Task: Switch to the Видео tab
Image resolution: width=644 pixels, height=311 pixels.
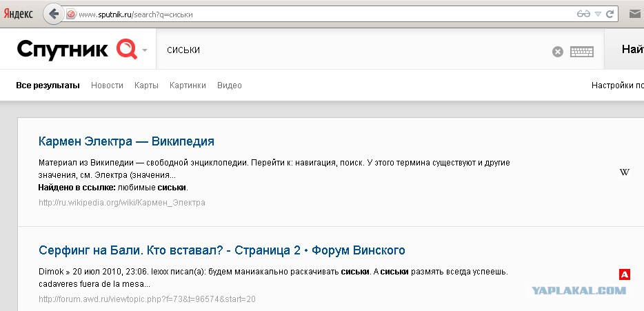Action: pos(230,86)
